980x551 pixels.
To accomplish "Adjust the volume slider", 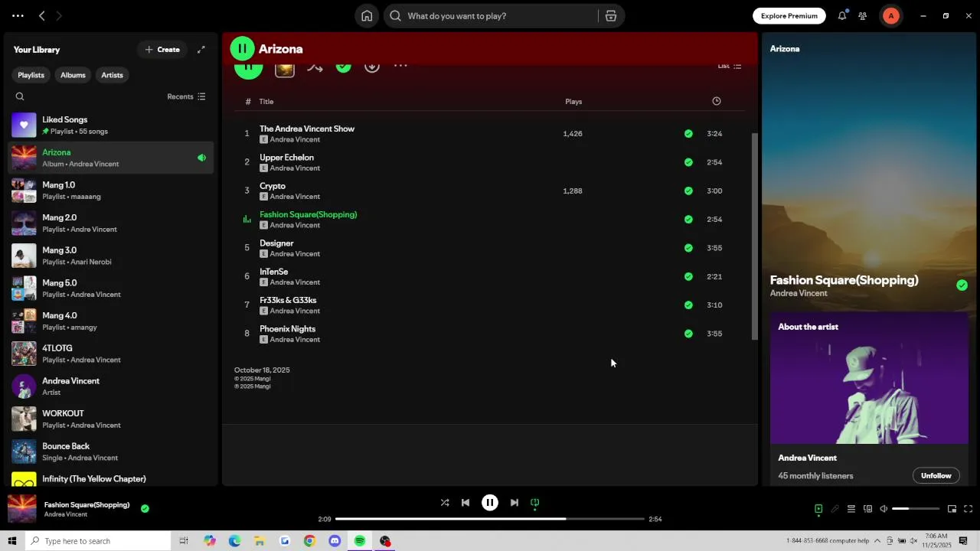I will (x=916, y=509).
